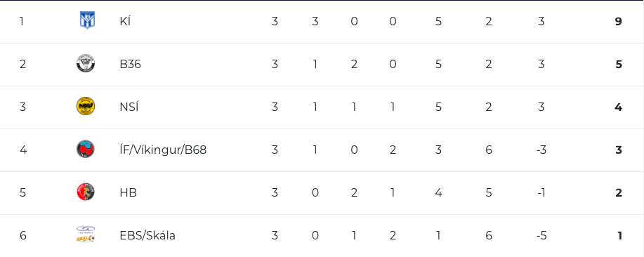Click rank number 1 in the standings
This screenshot has width=644, height=257.
click(x=21, y=21)
